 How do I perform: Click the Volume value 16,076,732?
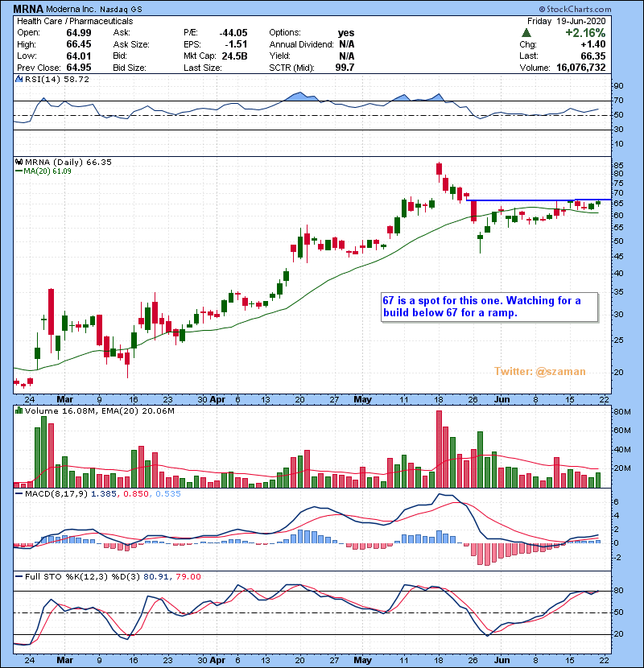[x=581, y=68]
